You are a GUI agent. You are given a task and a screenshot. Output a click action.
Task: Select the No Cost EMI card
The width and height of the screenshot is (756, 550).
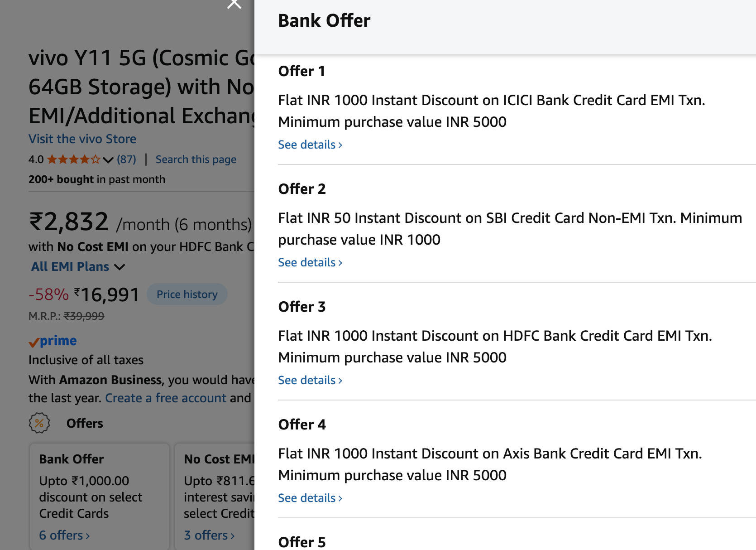coord(215,497)
